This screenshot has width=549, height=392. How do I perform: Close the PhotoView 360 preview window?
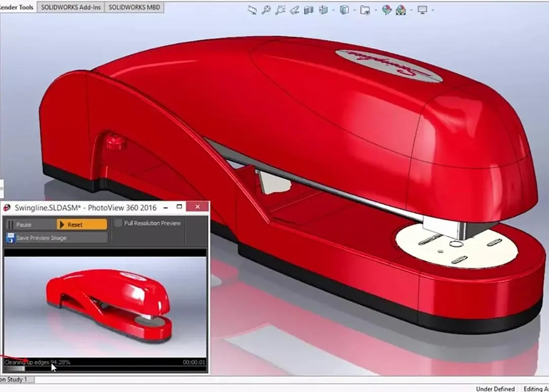198,207
